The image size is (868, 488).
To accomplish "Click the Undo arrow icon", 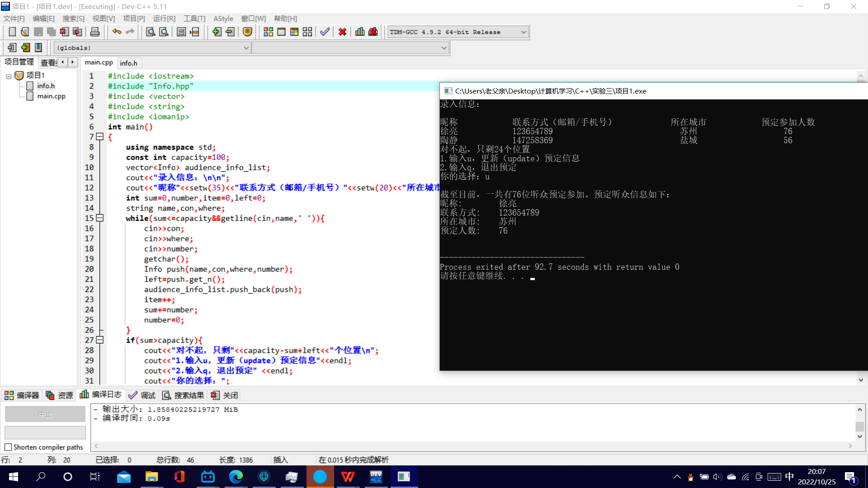I will coord(117,32).
